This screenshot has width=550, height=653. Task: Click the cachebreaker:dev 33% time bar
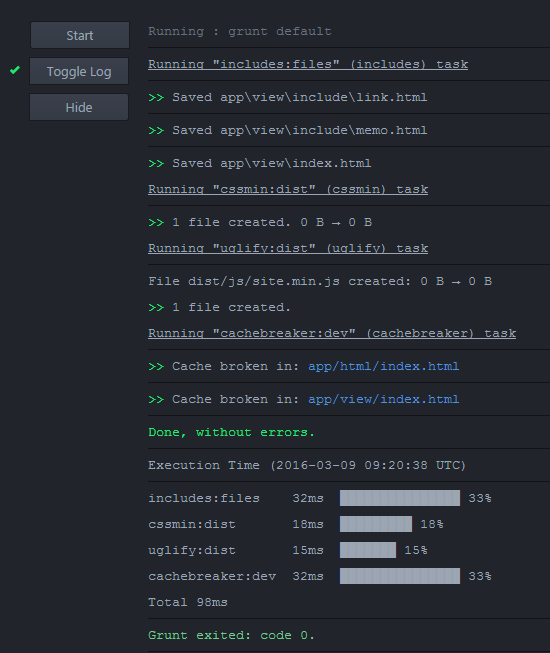point(400,576)
